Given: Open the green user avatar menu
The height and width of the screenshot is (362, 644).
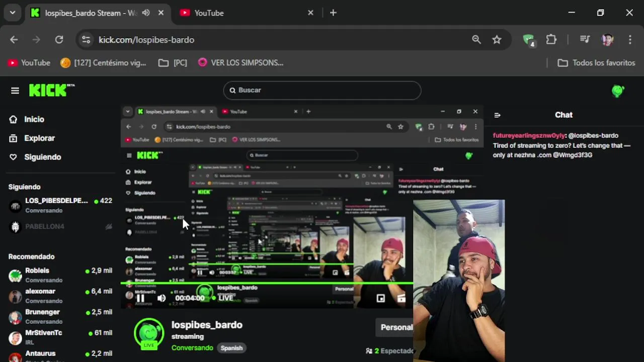Looking at the screenshot, I should coord(618,90).
